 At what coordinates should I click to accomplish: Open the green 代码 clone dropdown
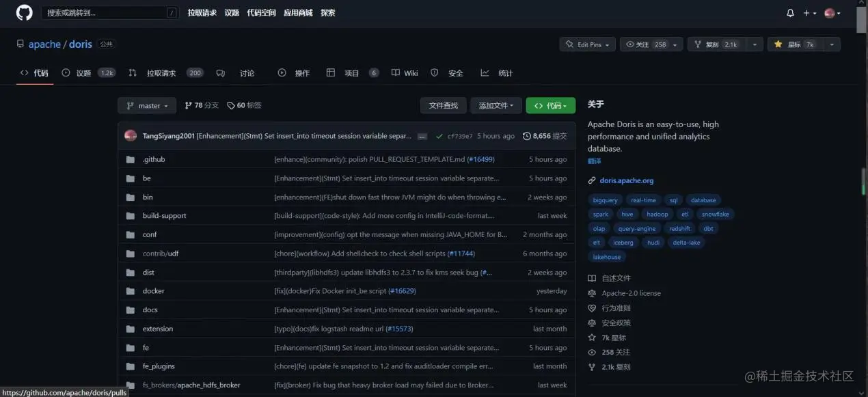[551, 105]
